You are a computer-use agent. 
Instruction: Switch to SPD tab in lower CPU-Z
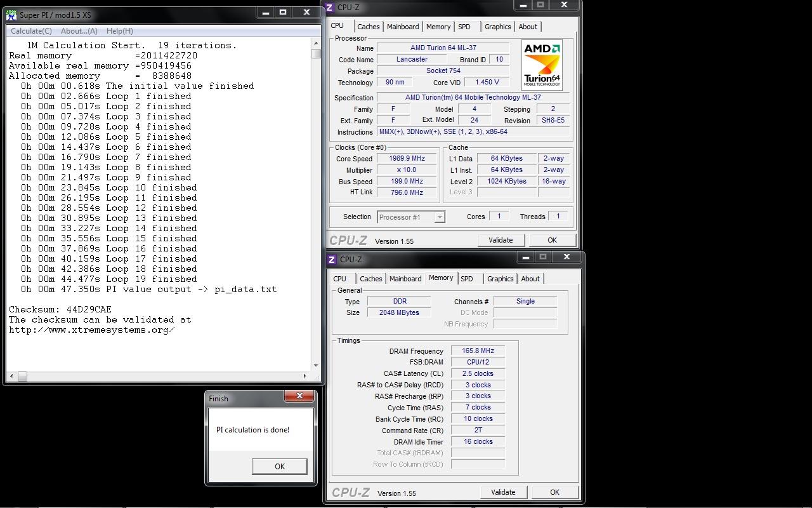click(x=467, y=279)
